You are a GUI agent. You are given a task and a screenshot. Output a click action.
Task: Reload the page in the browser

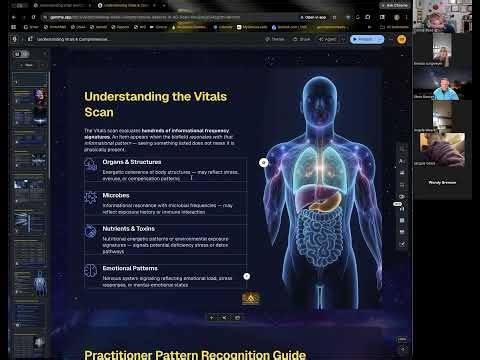pyautogui.click(x=33, y=17)
